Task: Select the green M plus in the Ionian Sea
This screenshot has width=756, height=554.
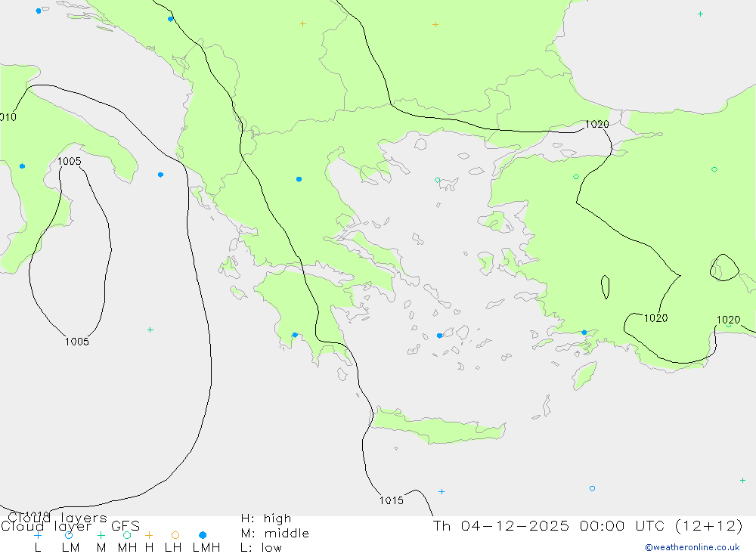Action: [x=150, y=330]
